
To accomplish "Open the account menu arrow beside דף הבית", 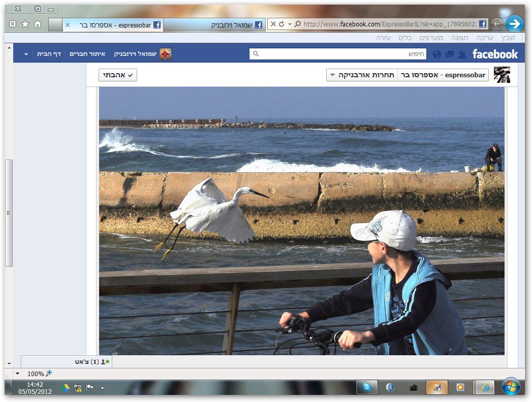I will point(26,54).
